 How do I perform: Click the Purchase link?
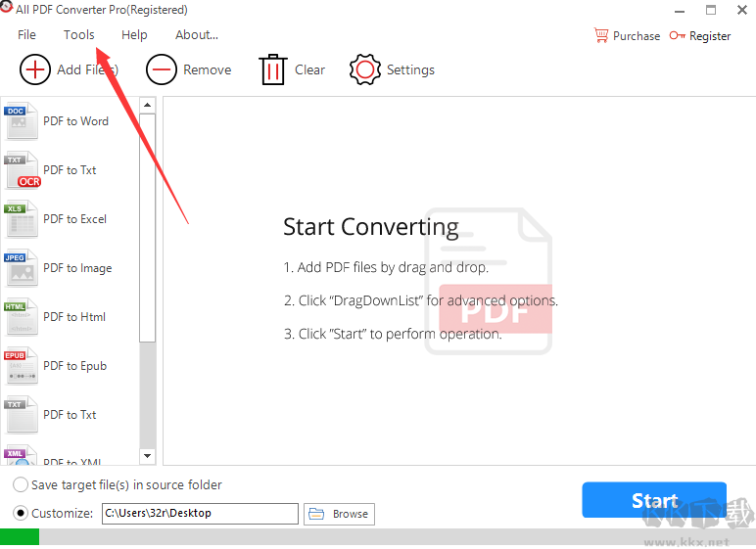point(637,36)
